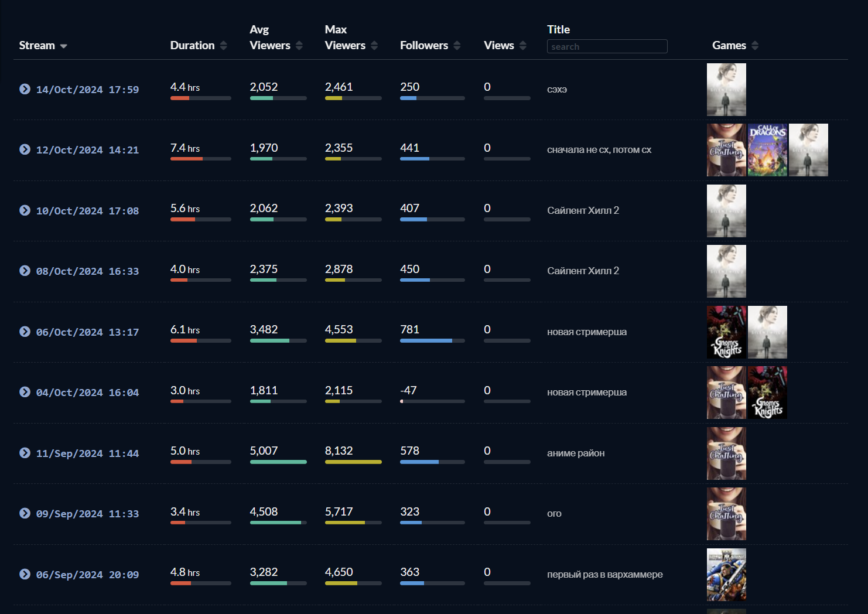Expand the 14/Oct/2024 17:59 stream row arrow
Image resolution: width=868 pixels, height=614 pixels.
point(25,89)
